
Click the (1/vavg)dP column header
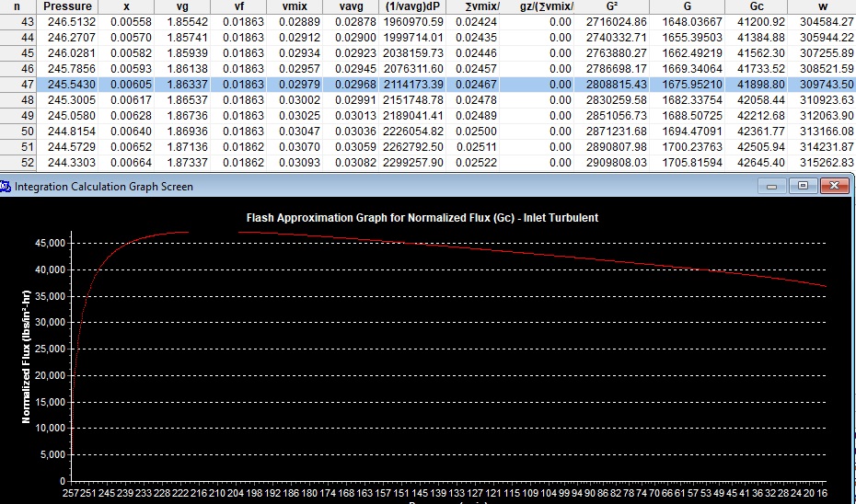412,7
